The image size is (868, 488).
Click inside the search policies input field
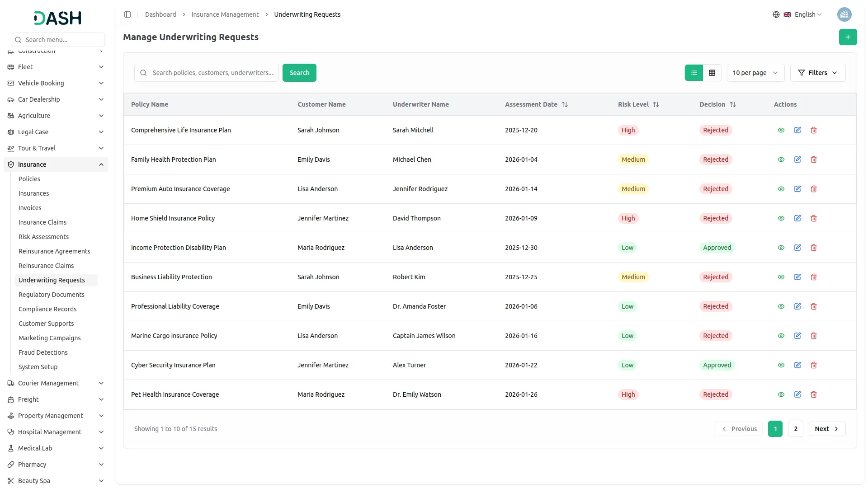pos(212,72)
